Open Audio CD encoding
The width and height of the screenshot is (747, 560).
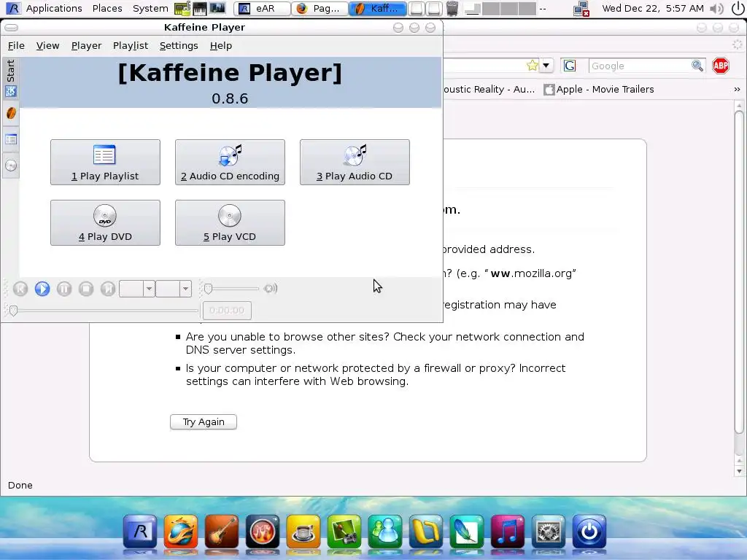point(230,163)
